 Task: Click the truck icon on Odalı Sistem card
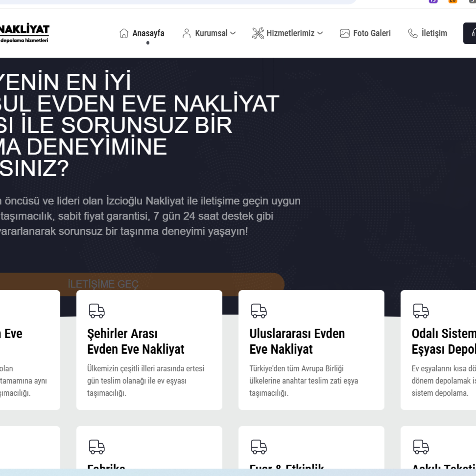click(421, 311)
